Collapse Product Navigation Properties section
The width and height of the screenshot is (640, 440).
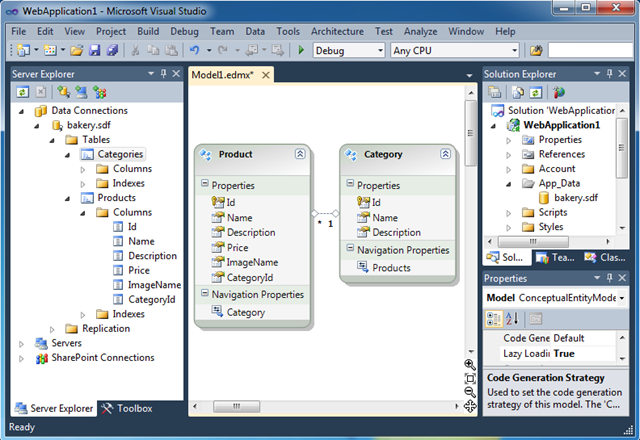(x=204, y=293)
